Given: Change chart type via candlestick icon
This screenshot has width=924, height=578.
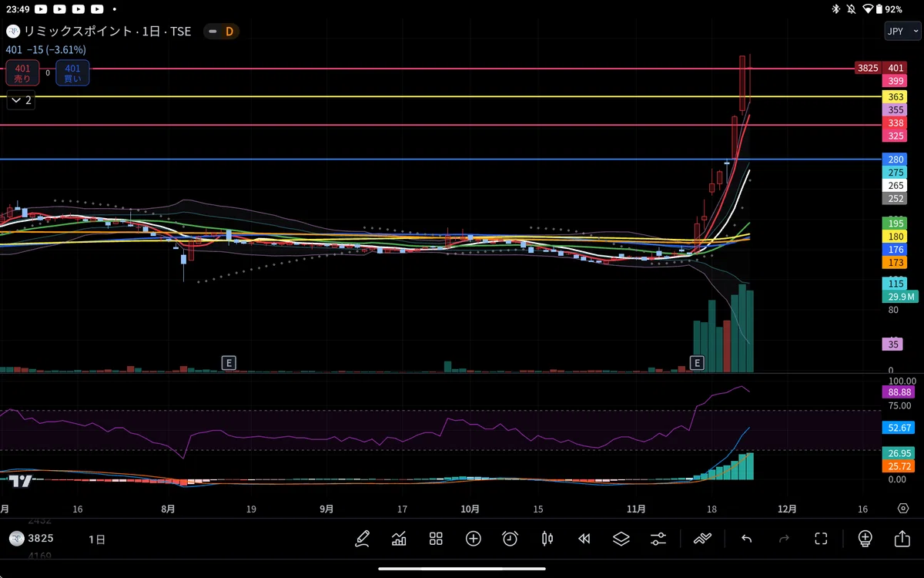Looking at the screenshot, I should (x=547, y=539).
